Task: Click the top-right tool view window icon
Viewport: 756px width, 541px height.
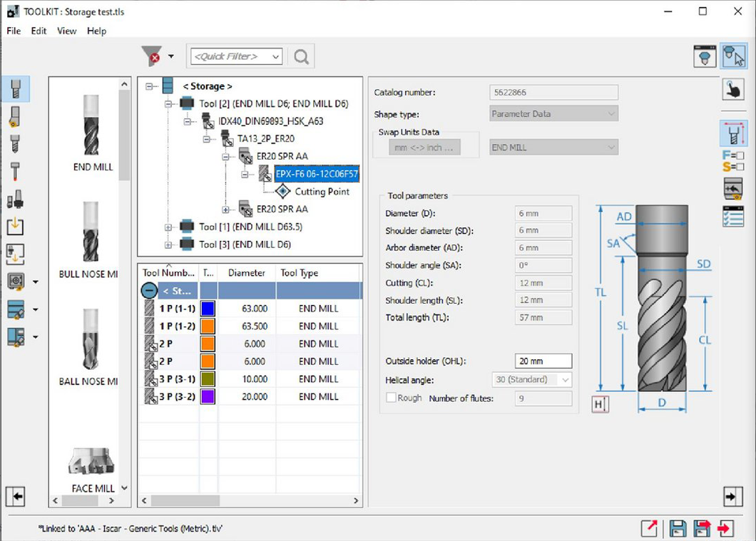Action: click(705, 56)
